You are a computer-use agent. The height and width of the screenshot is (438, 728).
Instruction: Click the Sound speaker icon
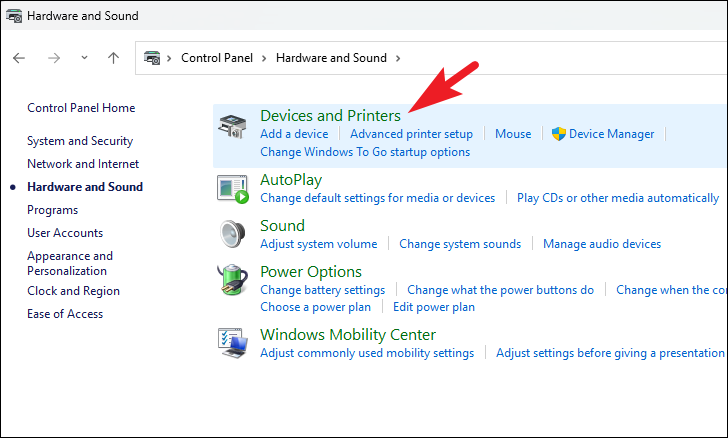pyautogui.click(x=233, y=234)
